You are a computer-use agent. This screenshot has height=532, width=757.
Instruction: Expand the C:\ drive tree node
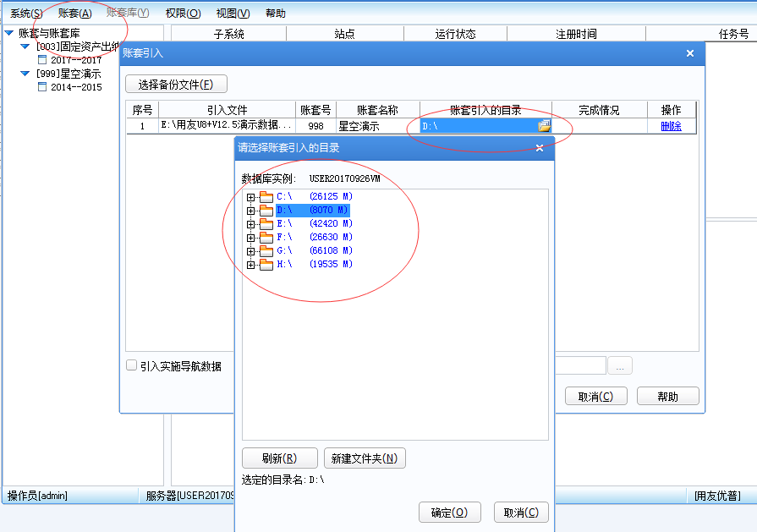point(250,197)
